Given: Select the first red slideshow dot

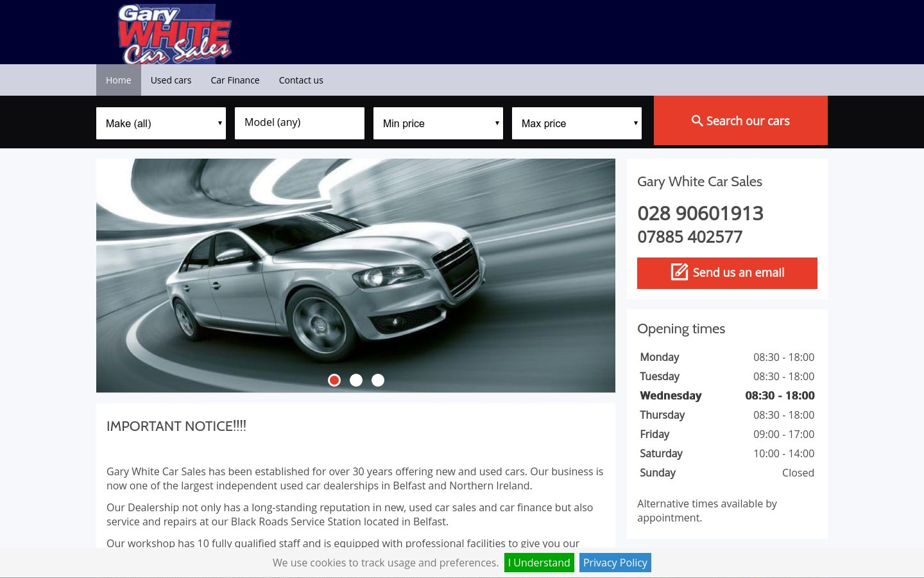Looking at the screenshot, I should (334, 380).
